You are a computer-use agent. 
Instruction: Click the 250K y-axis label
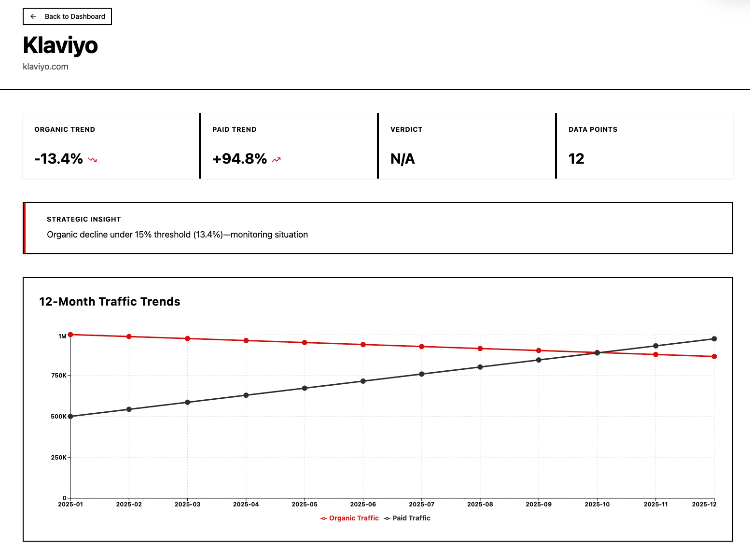(59, 458)
